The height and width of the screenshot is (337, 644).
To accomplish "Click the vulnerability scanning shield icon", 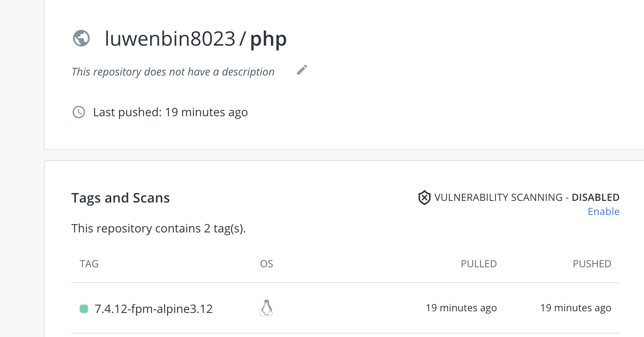I will coord(424,198).
